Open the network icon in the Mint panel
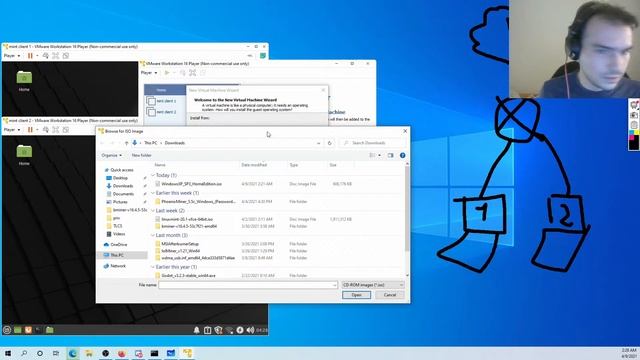The height and width of the screenshot is (360, 640). click(x=229, y=330)
